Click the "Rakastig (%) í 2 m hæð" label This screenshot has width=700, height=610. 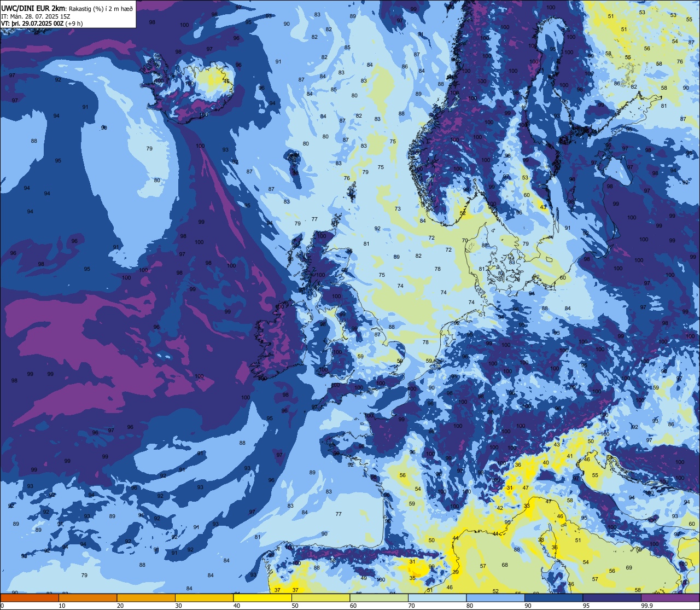tap(100, 8)
